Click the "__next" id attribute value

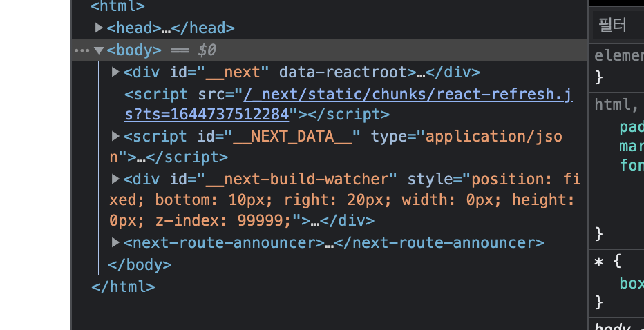click(233, 72)
